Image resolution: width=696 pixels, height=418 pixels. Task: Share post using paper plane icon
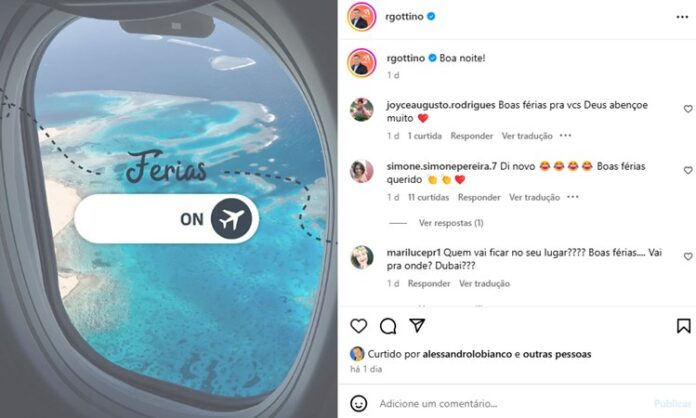[x=417, y=326]
